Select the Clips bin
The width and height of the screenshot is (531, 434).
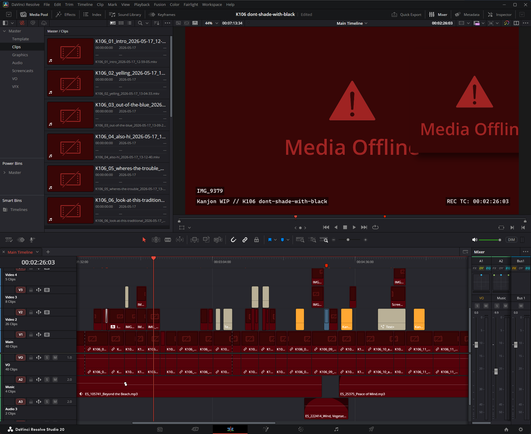(x=16, y=47)
